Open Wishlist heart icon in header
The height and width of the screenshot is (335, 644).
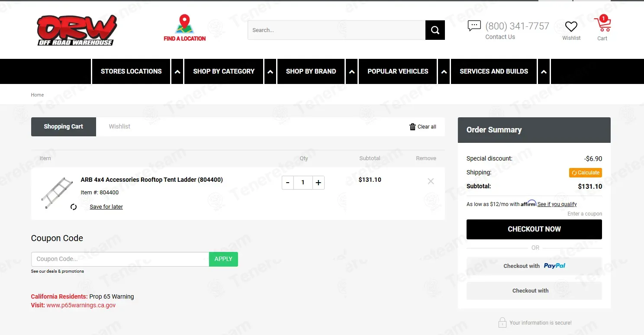point(571,27)
